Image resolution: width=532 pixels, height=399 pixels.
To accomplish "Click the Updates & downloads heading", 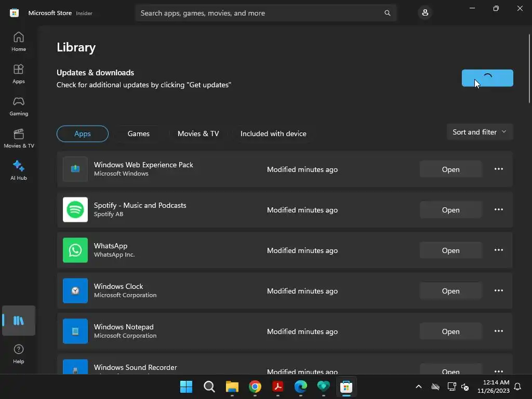I will click(x=96, y=73).
